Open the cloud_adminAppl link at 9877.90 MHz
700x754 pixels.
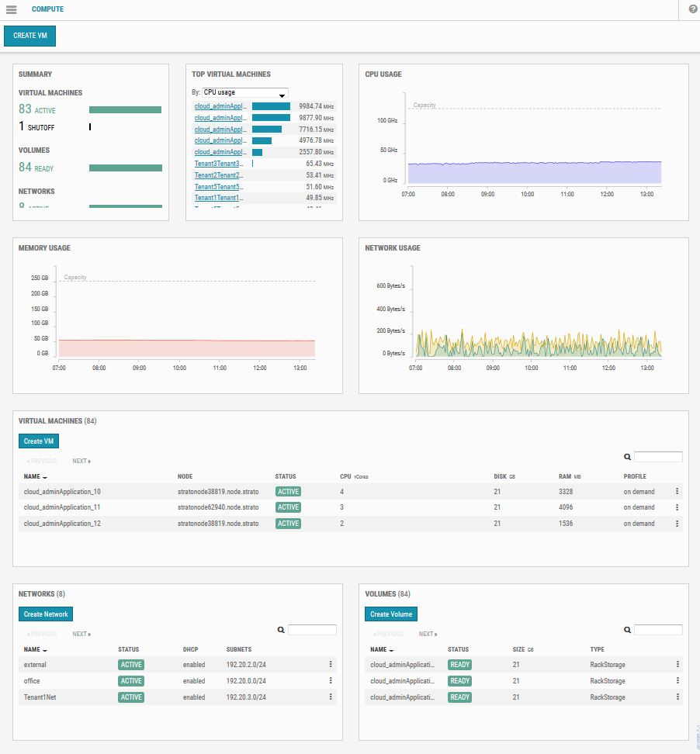tap(220, 118)
